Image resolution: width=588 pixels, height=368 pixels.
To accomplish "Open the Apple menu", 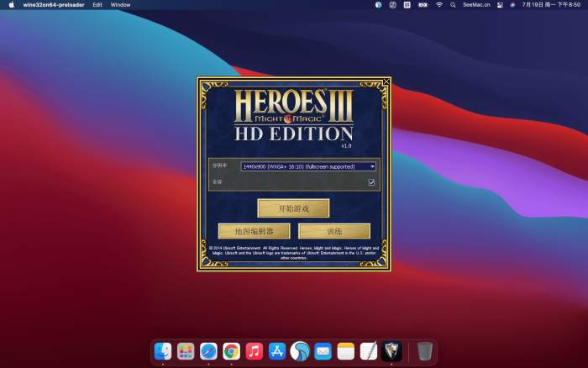I will (x=12, y=4).
